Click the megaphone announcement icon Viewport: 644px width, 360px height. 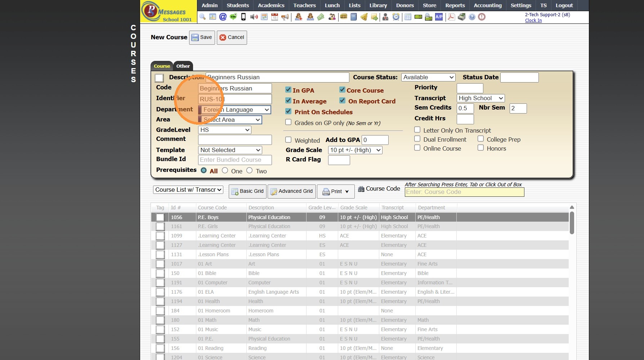click(x=285, y=17)
